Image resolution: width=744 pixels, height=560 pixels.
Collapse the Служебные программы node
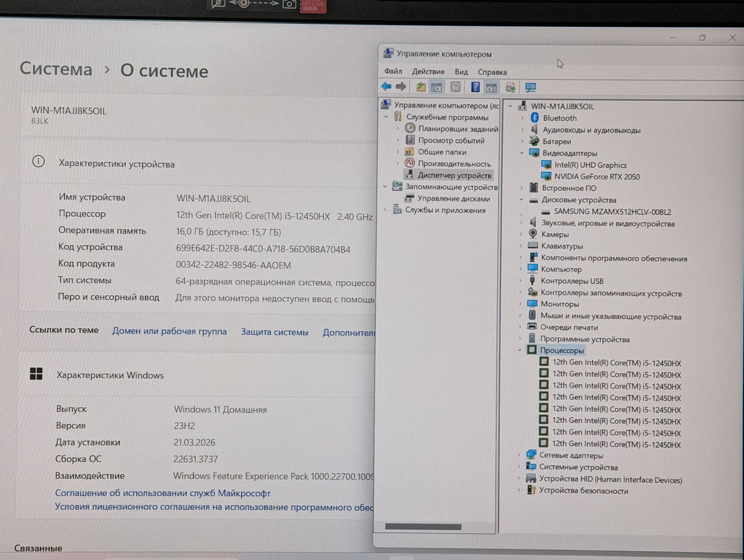point(386,117)
